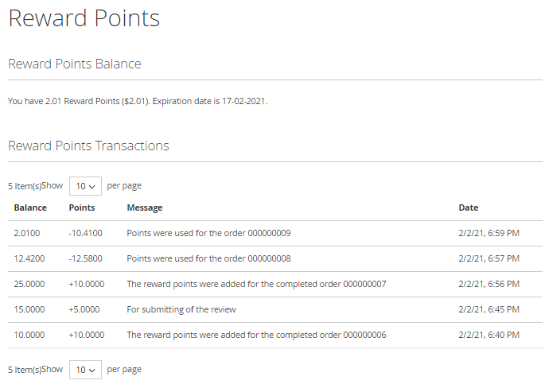The height and width of the screenshot is (392, 545).
Task: Click the 6:40 PM transaction date
Action: [x=489, y=336]
